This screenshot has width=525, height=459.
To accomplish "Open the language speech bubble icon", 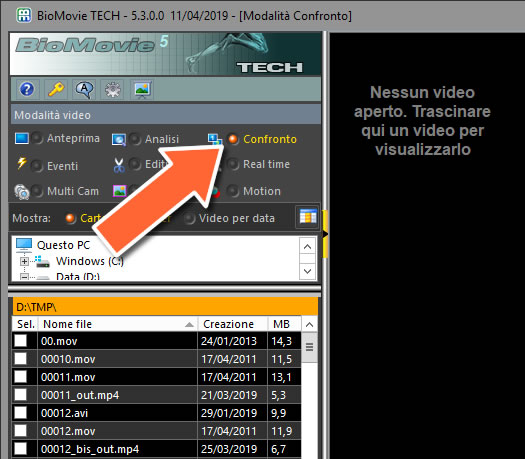I will (84, 89).
